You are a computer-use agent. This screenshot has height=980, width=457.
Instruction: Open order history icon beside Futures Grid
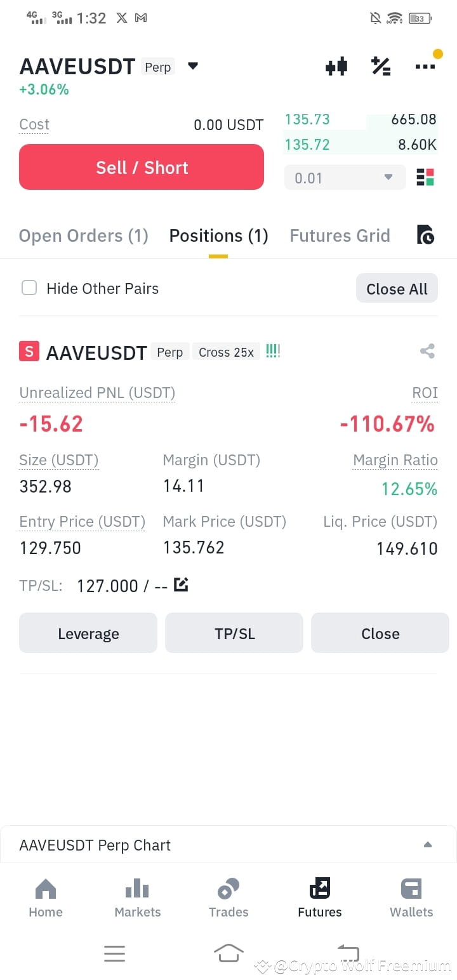click(426, 235)
